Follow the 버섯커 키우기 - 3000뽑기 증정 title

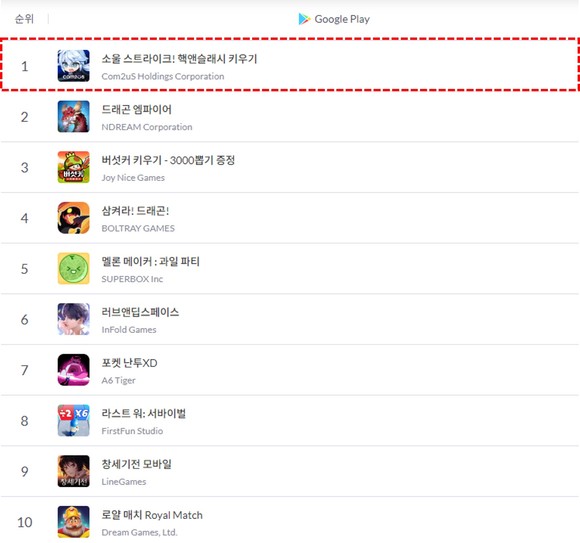(x=168, y=160)
